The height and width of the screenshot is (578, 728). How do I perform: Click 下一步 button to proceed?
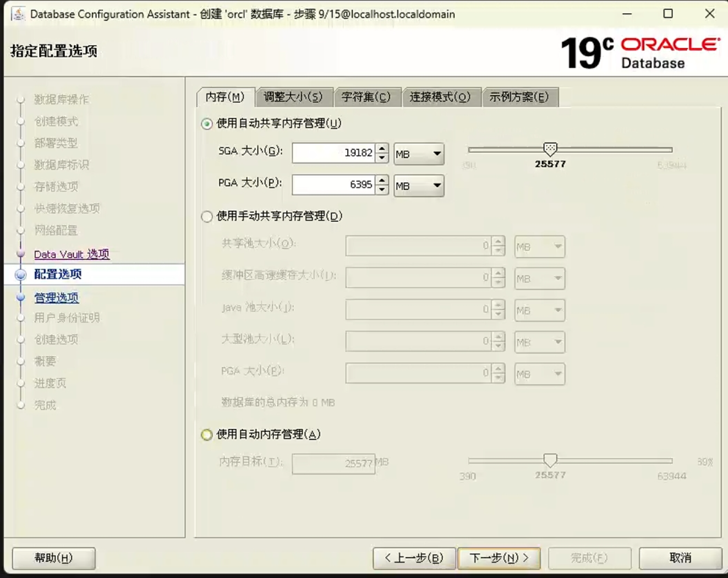[499, 558]
